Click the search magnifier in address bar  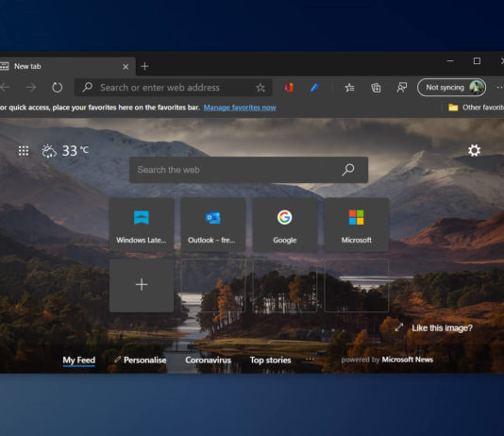tap(87, 87)
